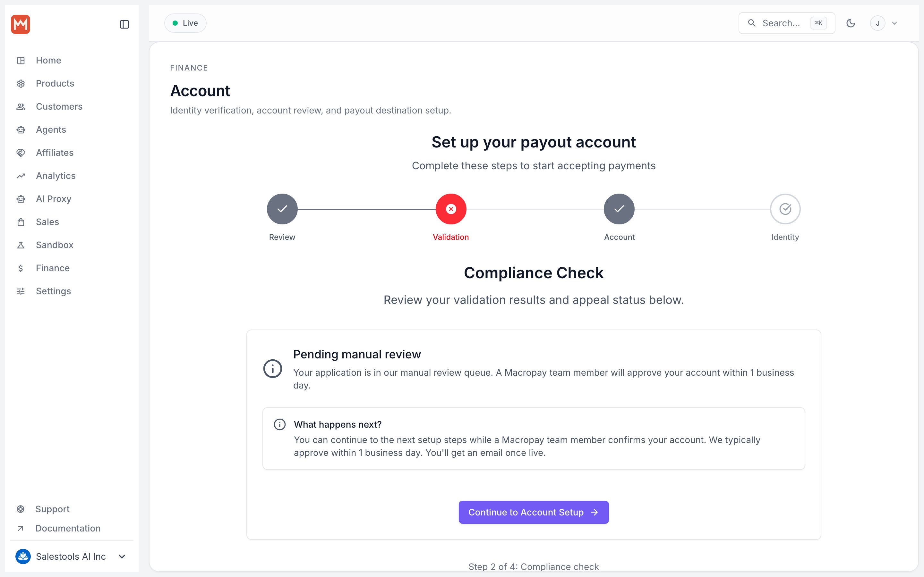Screen dimensions: 924x577
Task: Open Products from the sidebar
Action: click(55, 83)
